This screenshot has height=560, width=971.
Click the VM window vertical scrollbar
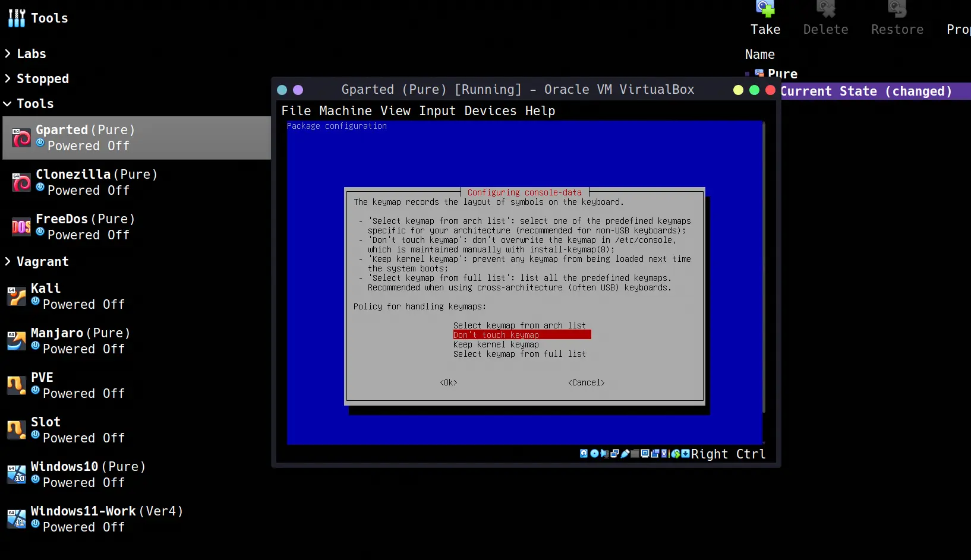click(x=764, y=267)
